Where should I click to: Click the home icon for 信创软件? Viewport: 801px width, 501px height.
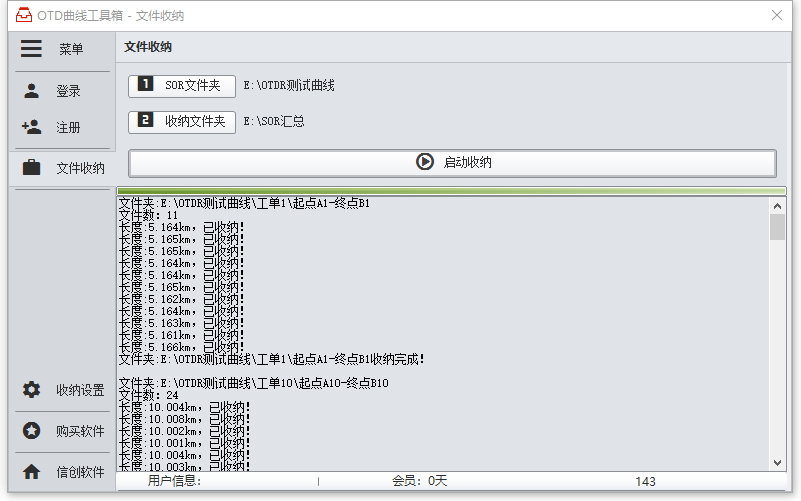(x=31, y=472)
